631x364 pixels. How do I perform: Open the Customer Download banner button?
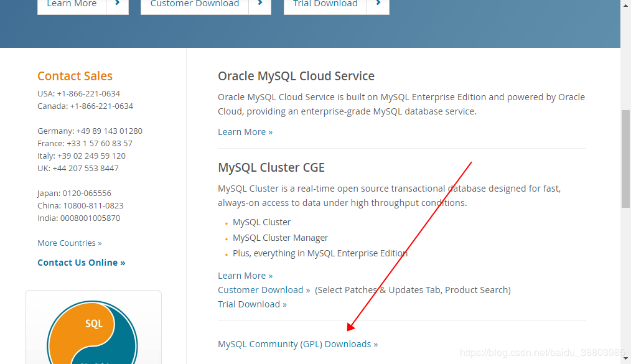[x=194, y=5]
